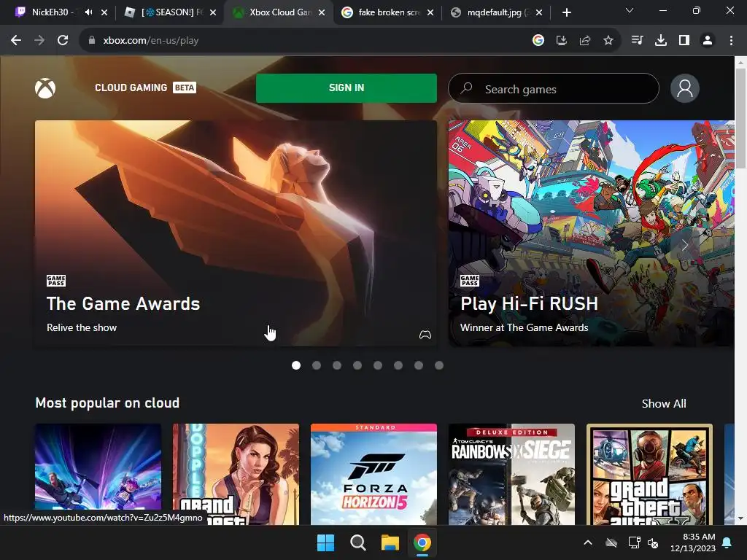747x560 pixels.
Task: Click the address bar URL
Action: pos(150,41)
